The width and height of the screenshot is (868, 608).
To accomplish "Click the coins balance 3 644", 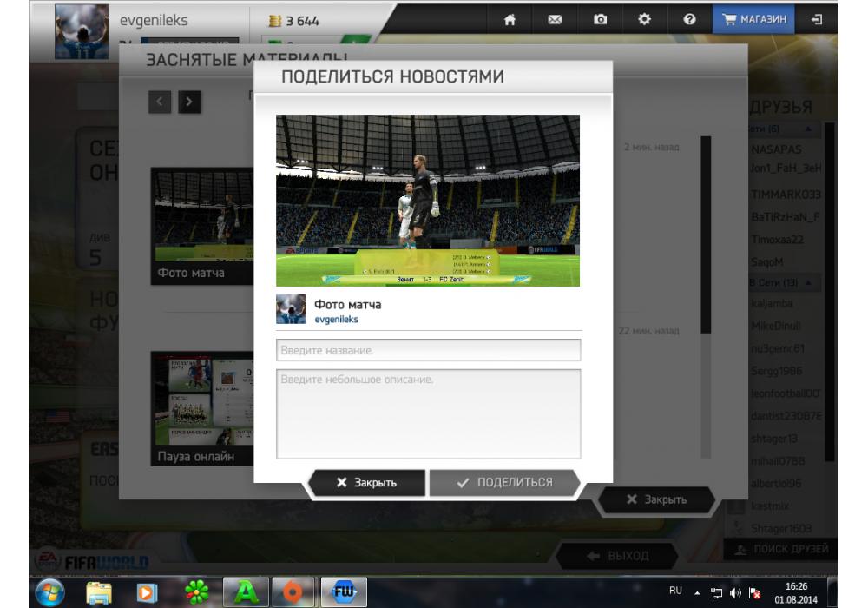I will [294, 21].
